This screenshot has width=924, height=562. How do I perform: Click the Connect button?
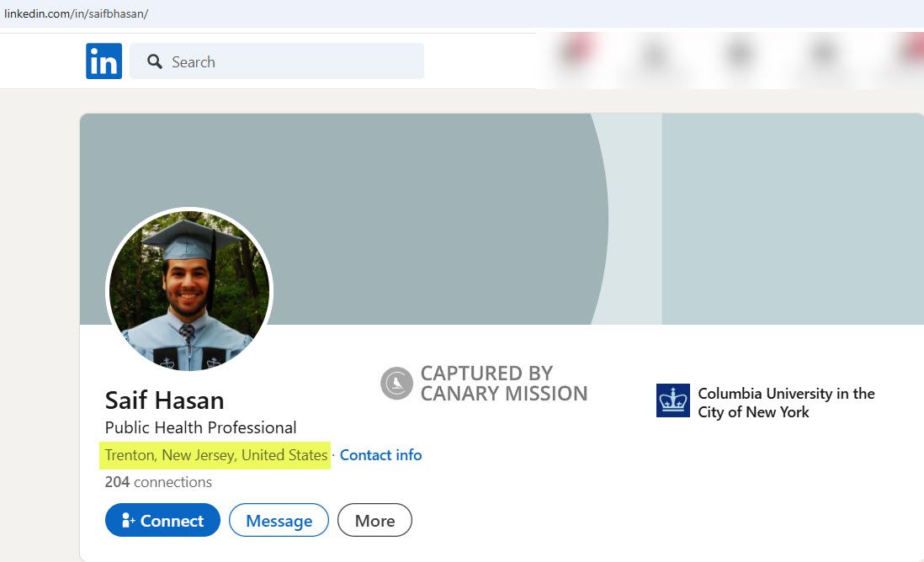[x=162, y=520]
